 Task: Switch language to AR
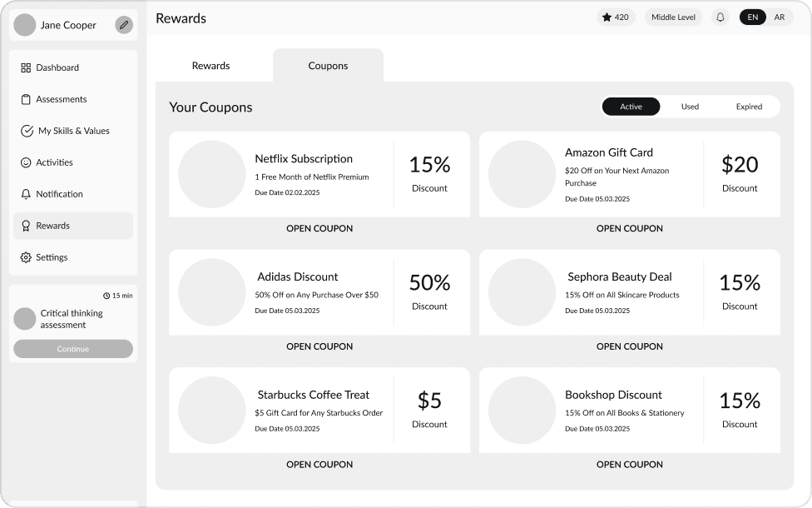pos(780,17)
